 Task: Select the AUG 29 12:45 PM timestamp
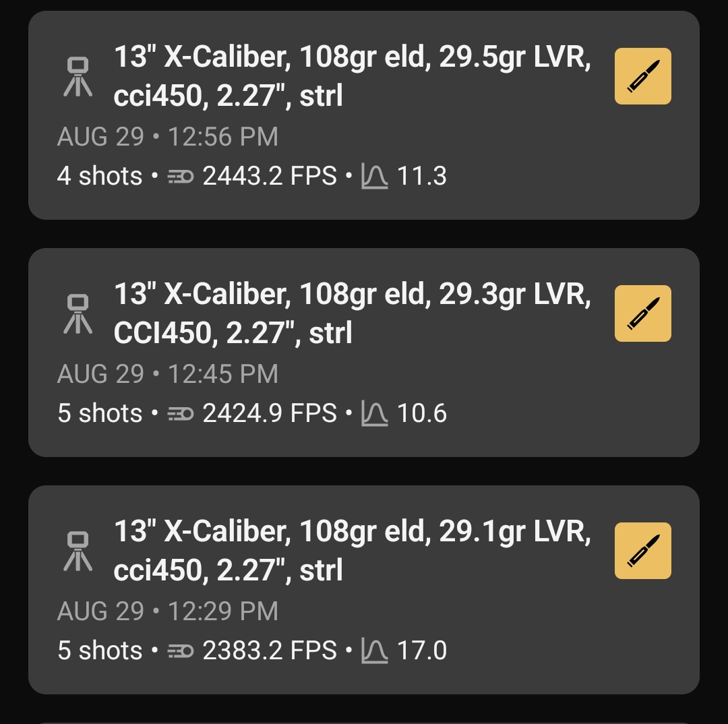[168, 374]
